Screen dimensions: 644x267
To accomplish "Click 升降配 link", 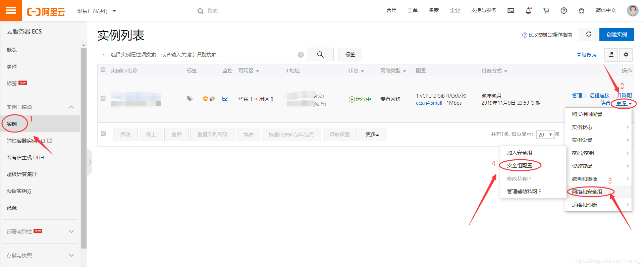I will [x=624, y=96].
